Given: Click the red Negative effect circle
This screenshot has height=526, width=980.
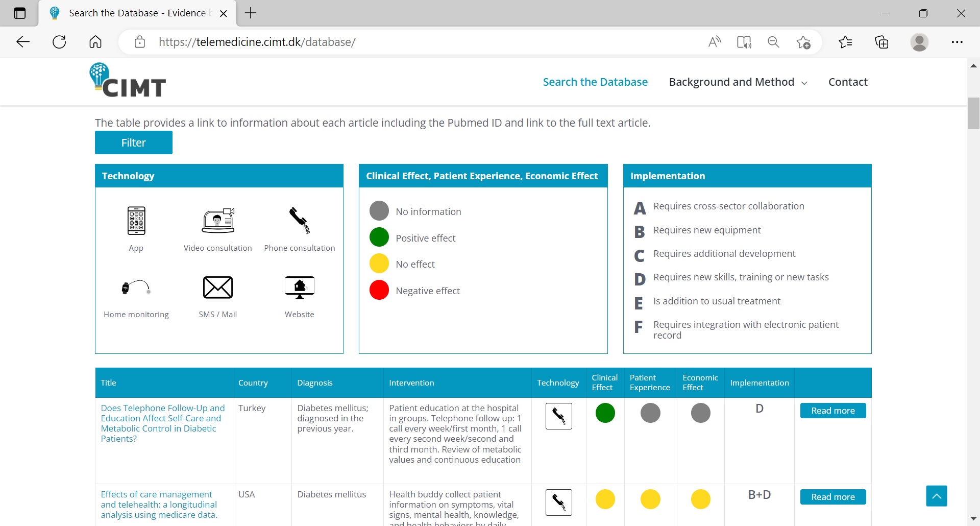Looking at the screenshot, I should (x=379, y=290).
